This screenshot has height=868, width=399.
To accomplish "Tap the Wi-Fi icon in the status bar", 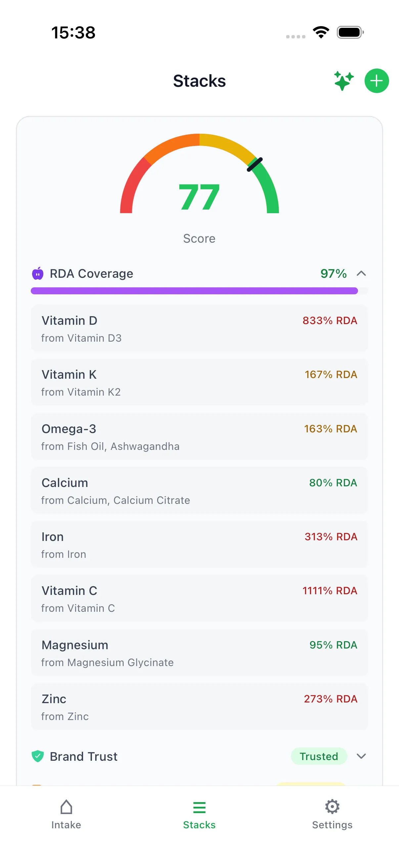I will tap(321, 32).
